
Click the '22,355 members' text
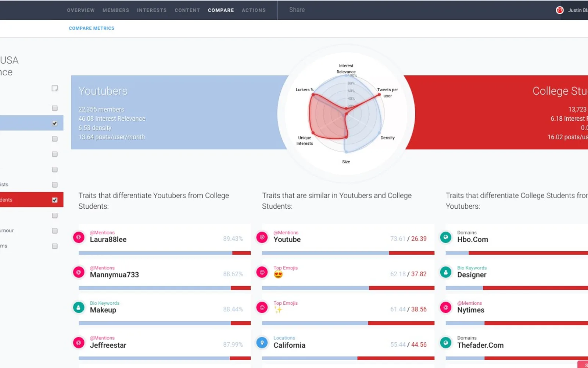click(x=101, y=109)
